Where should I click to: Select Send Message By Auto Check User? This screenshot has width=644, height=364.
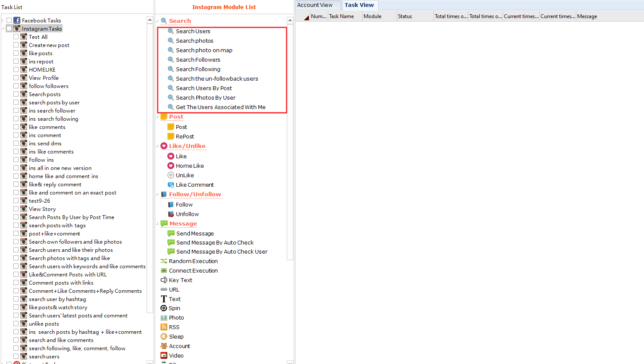(x=222, y=251)
